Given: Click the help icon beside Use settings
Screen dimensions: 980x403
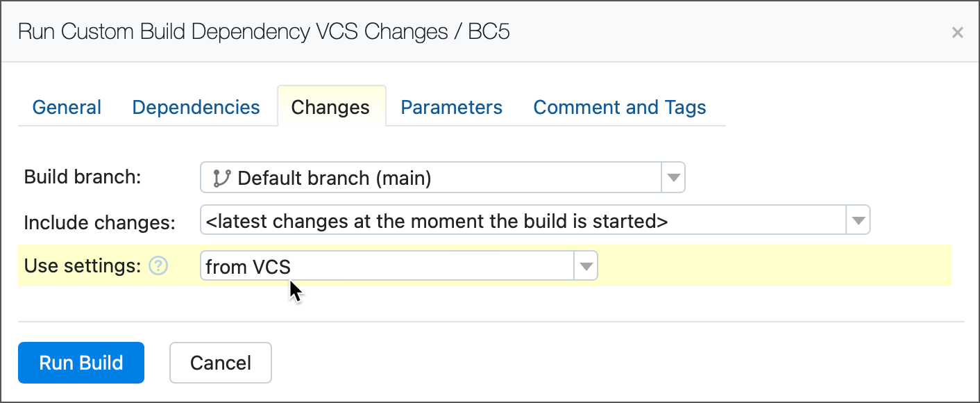Looking at the screenshot, I should coord(159,265).
